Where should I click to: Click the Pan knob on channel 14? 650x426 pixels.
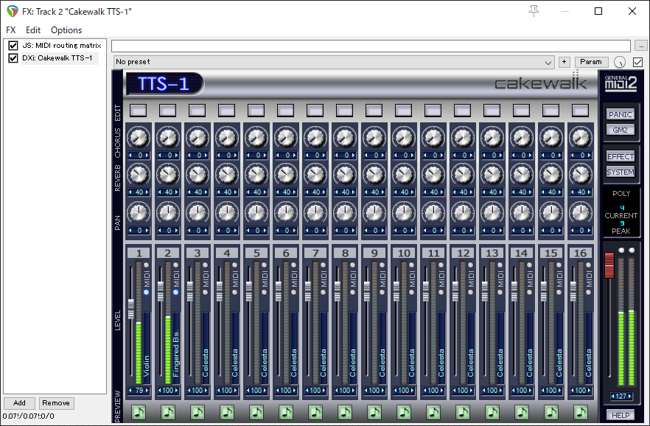coord(521,213)
